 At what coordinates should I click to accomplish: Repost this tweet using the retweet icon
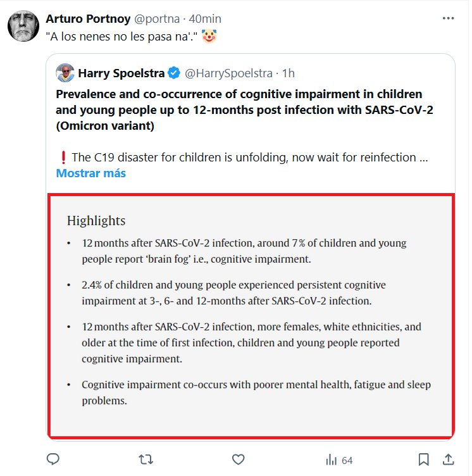coord(146,459)
